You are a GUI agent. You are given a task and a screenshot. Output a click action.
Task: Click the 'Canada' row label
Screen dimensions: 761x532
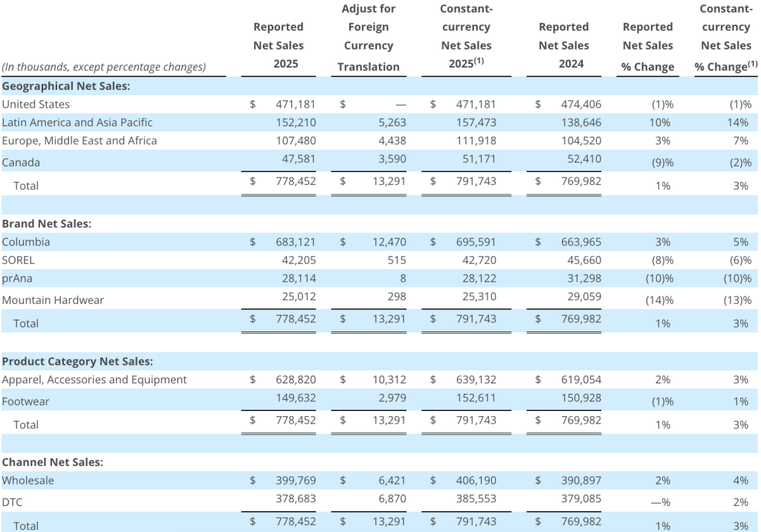[x=21, y=162]
